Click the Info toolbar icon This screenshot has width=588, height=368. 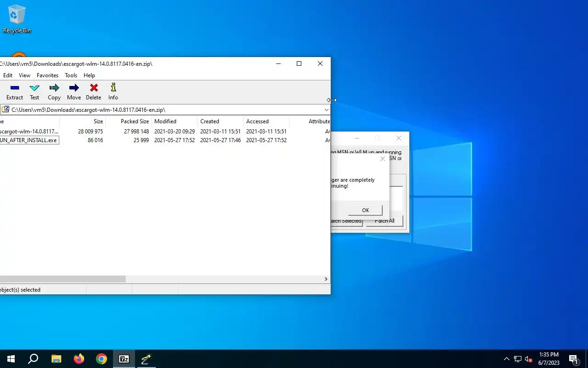113,92
